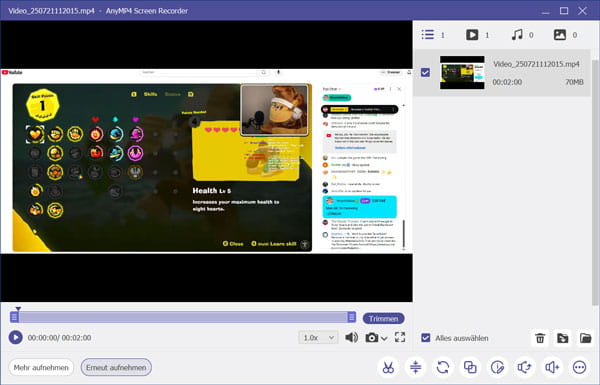
Task: Uncheck the Video_250721112015.mp4 checkbox
Action: 425,72
